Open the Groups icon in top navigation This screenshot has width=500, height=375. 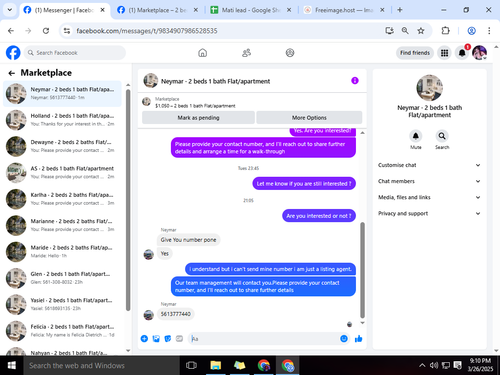click(x=290, y=53)
